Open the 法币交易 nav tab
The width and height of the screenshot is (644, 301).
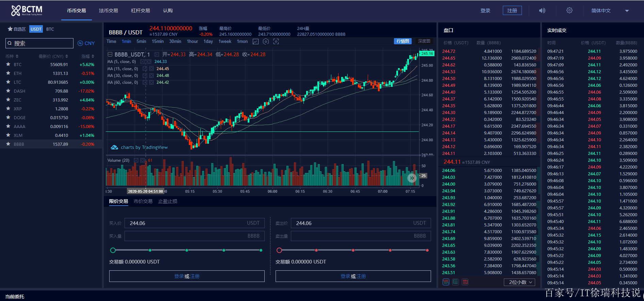(109, 11)
